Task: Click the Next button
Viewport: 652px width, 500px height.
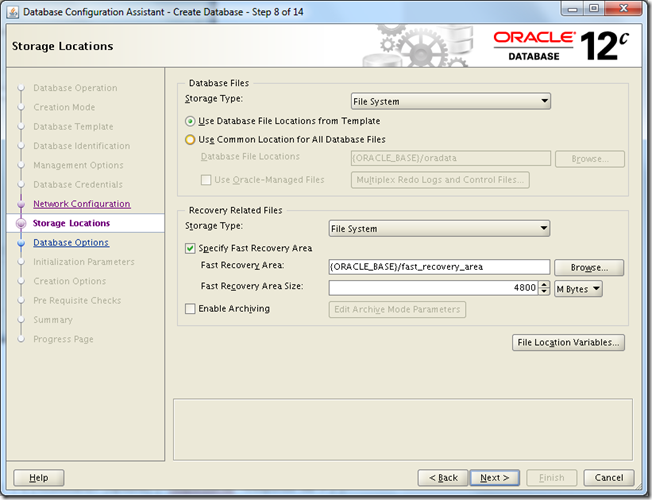Action: tap(494, 478)
